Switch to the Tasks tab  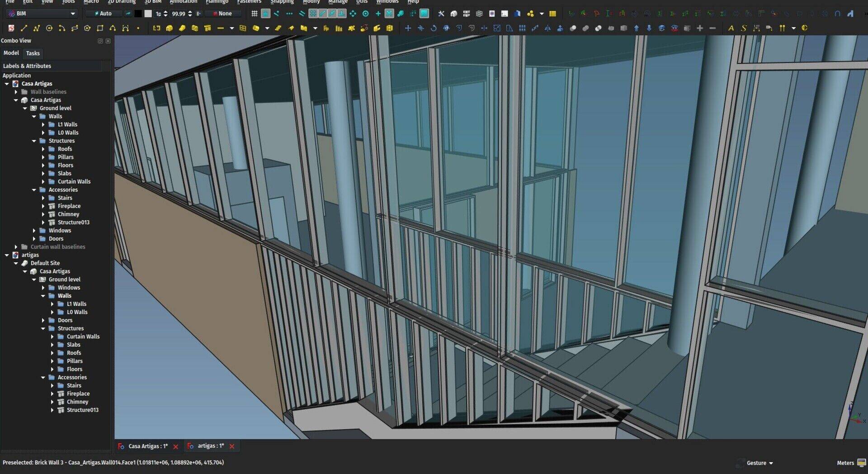[33, 53]
